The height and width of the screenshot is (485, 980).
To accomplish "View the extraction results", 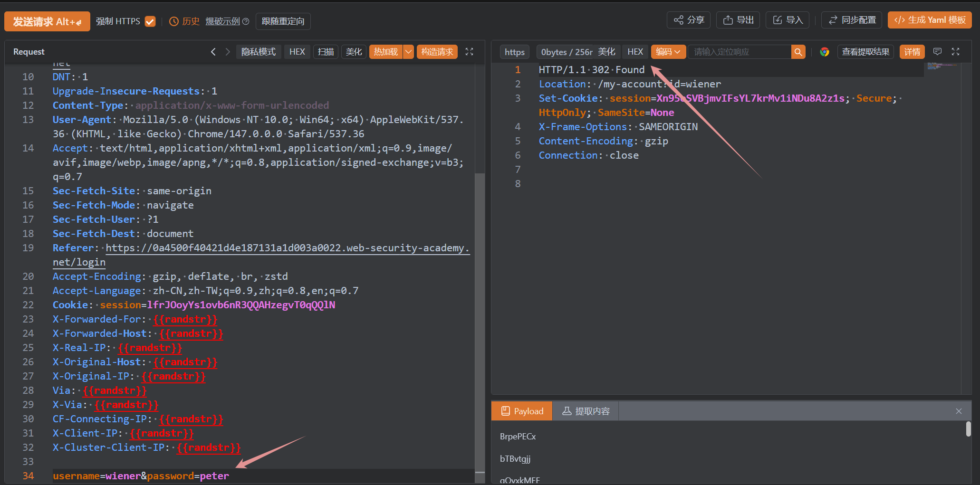I will 865,52.
